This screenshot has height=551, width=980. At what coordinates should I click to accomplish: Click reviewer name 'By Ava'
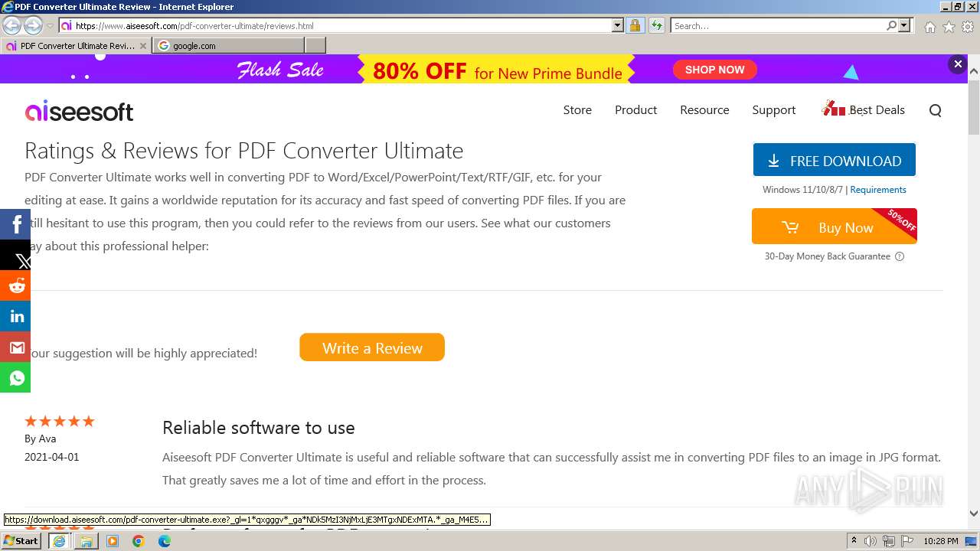click(x=40, y=439)
